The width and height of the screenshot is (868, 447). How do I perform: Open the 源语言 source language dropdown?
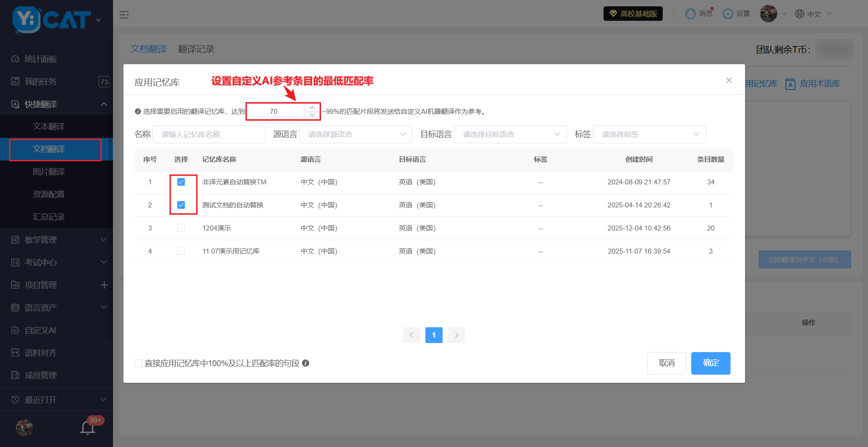click(355, 134)
